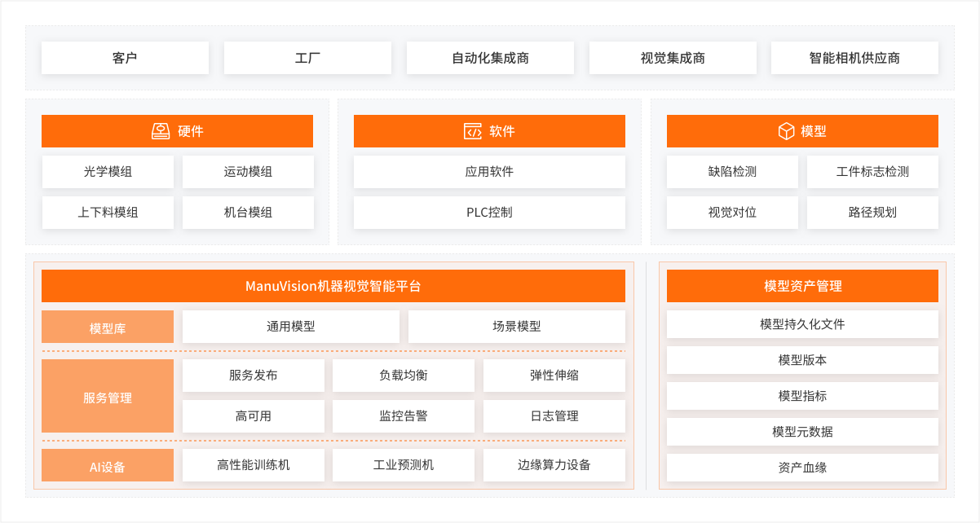
Task: Click the ManuVision机器视觉智能平台 banner
Action: [x=333, y=286]
